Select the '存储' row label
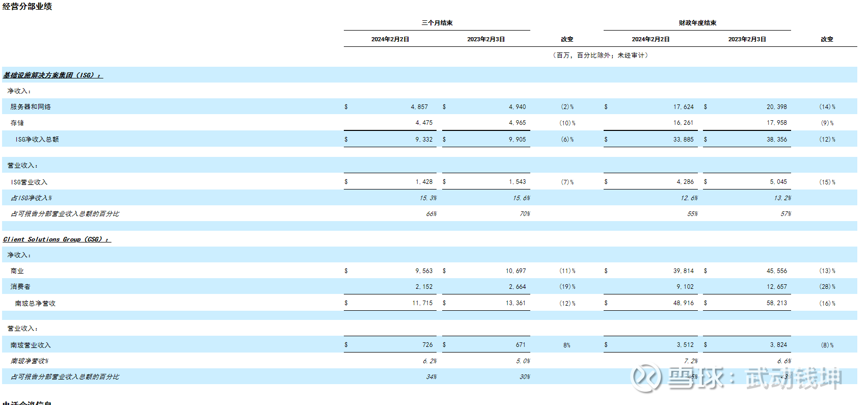 click(x=17, y=123)
